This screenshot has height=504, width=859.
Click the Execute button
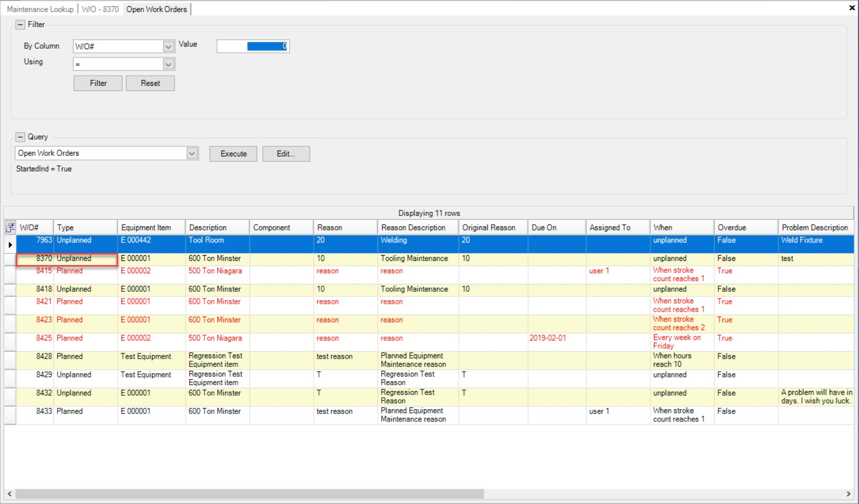233,154
